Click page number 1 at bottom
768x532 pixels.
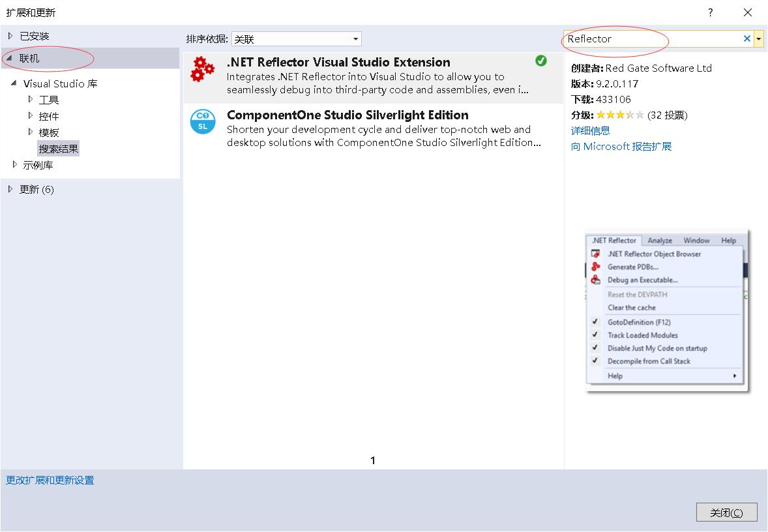(373, 460)
